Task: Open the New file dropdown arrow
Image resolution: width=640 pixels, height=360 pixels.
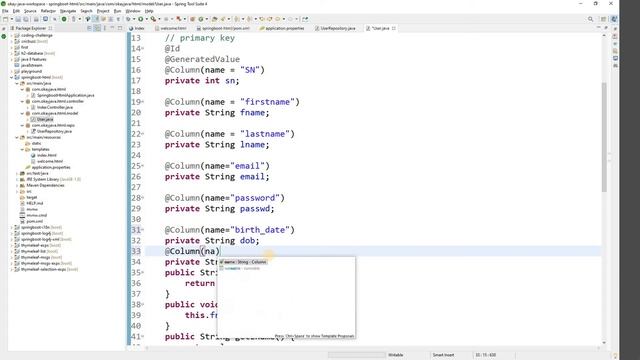Action: [11, 19]
